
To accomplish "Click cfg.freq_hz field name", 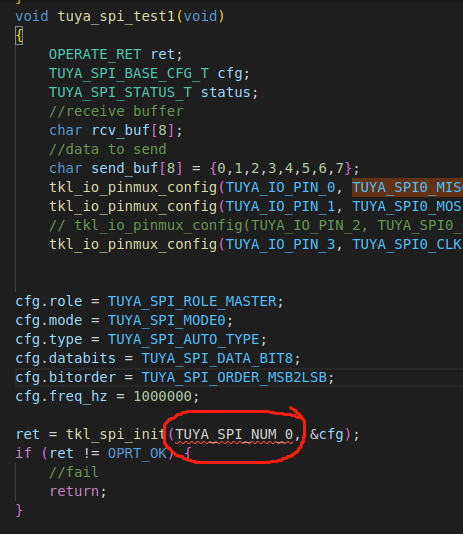I will pyautogui.click(x=61, y=396).
